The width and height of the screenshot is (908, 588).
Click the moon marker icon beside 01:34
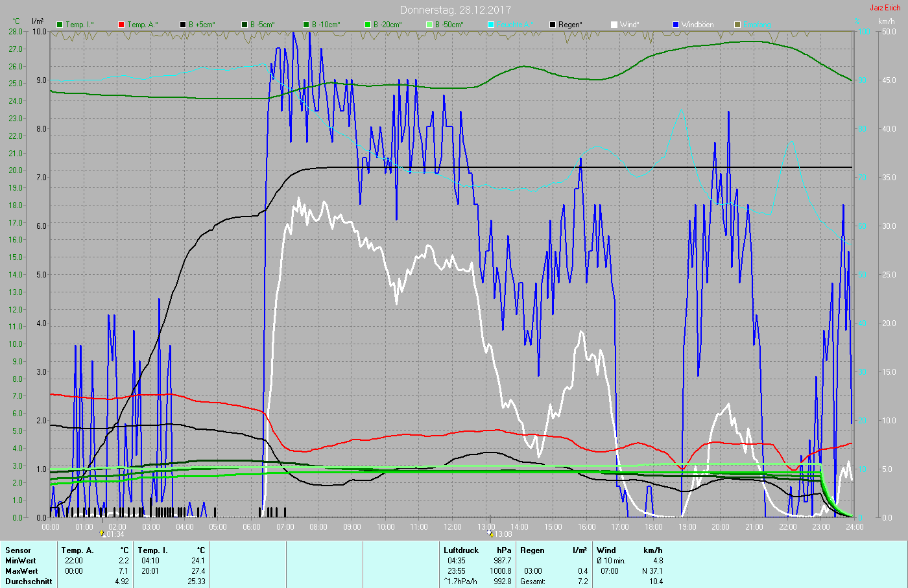pos(102,534)
